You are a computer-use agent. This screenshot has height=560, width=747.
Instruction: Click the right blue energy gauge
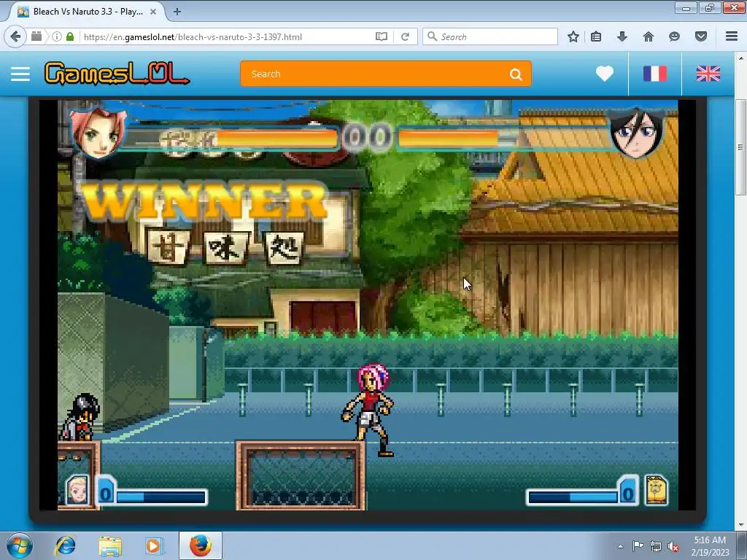click(573, 497)
